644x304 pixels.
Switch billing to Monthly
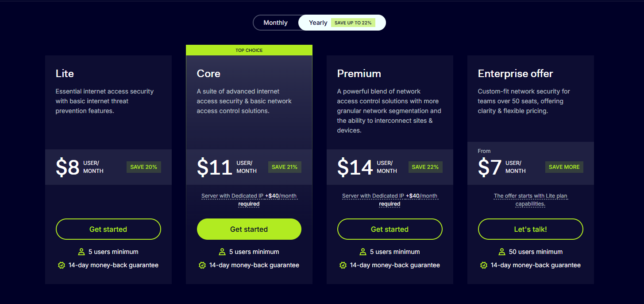click(275, 23)
